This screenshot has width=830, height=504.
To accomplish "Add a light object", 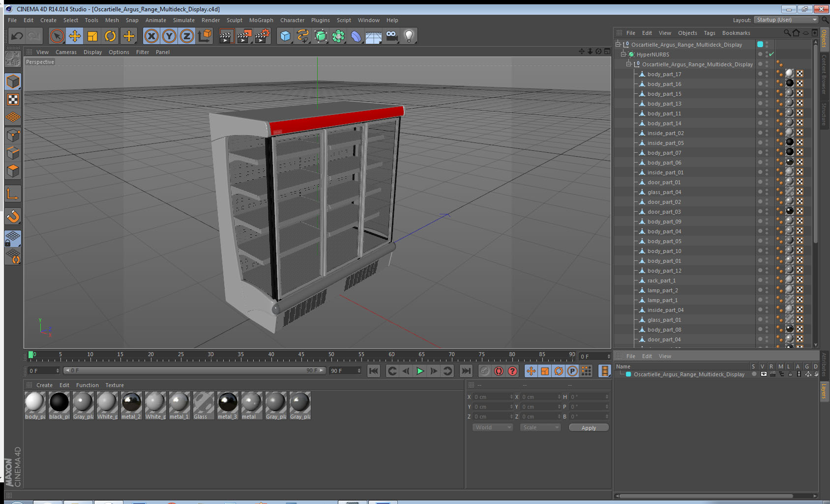I will [x=409, y=36].
